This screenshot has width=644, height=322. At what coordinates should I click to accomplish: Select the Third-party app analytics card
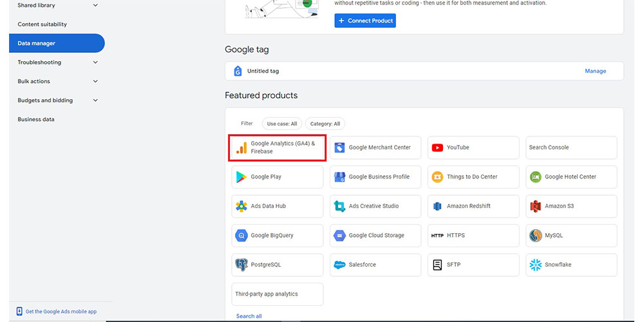277,294
